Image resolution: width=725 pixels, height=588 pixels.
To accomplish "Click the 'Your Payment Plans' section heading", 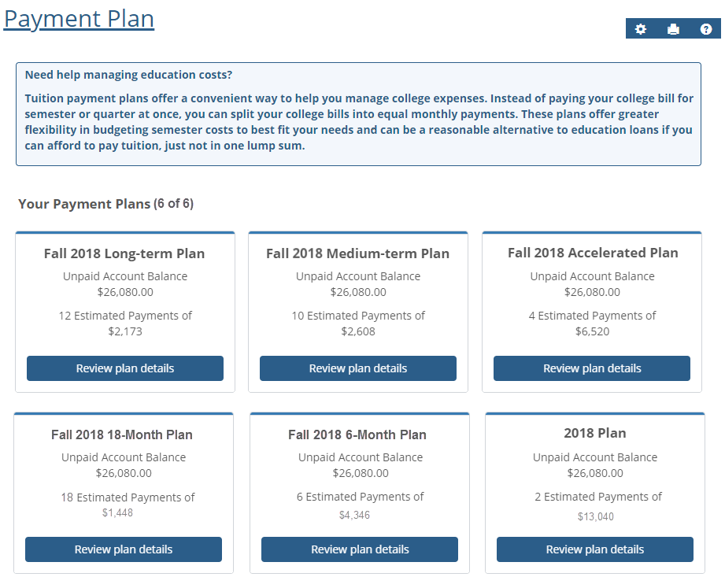I will click(84, 204).
